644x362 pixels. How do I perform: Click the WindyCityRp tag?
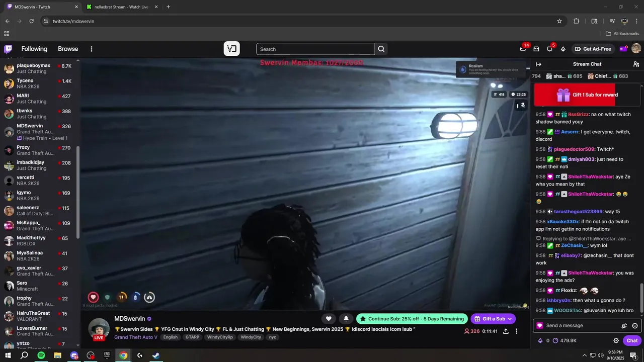coord(220,337)
